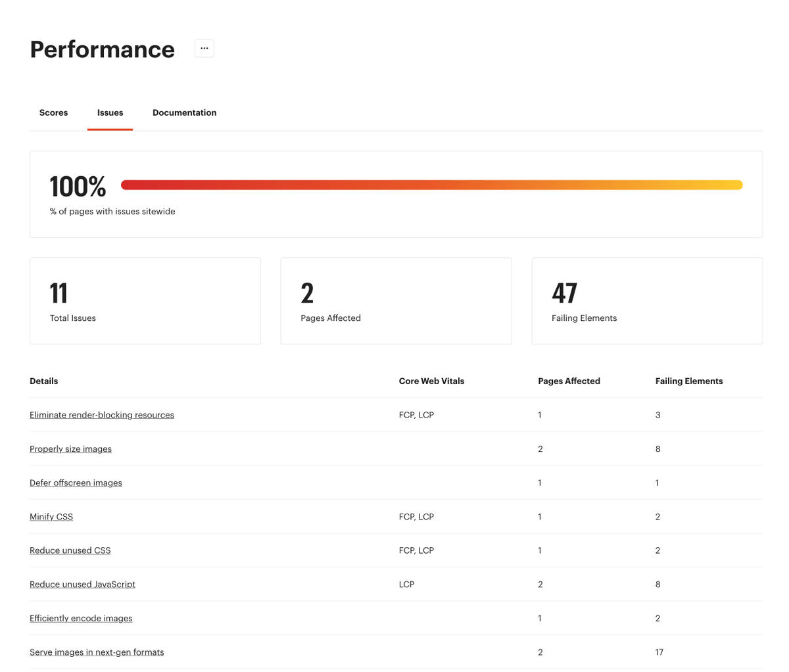789x672 pixels.
Task: Click pages affected value for Properly size images
Action: [540, 449]
